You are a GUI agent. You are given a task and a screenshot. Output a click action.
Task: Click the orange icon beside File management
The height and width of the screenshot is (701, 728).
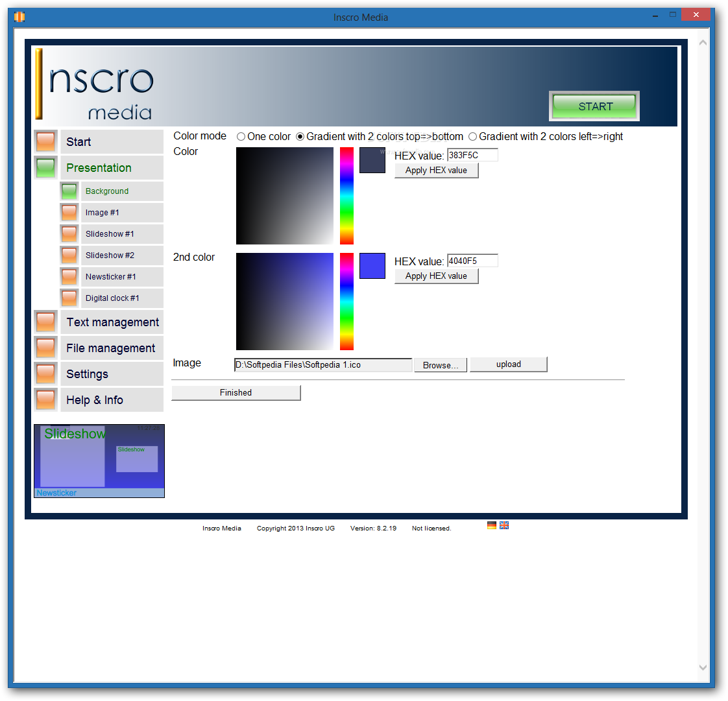click(x=45, y=348)
